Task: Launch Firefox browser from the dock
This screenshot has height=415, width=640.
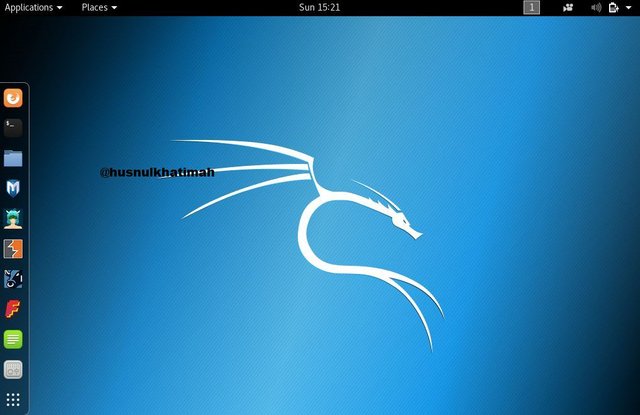Action: click(x=13, y=98)
